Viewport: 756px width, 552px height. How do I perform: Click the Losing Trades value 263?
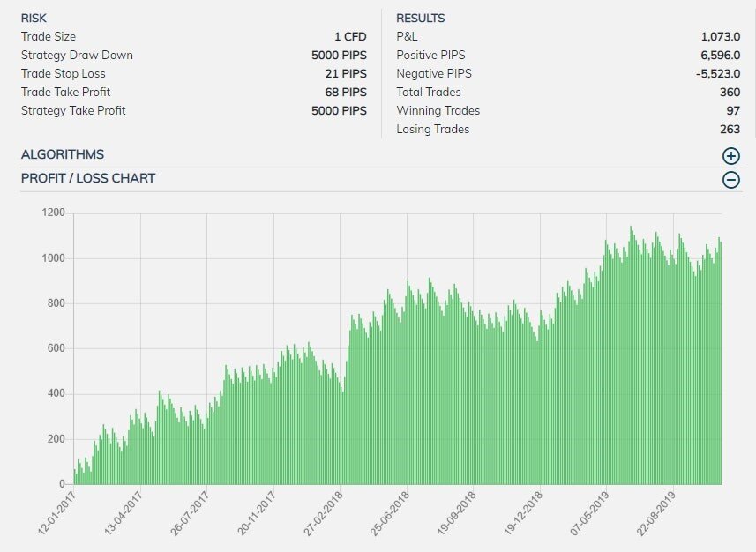pyautogui.click(x=730, y=130)
